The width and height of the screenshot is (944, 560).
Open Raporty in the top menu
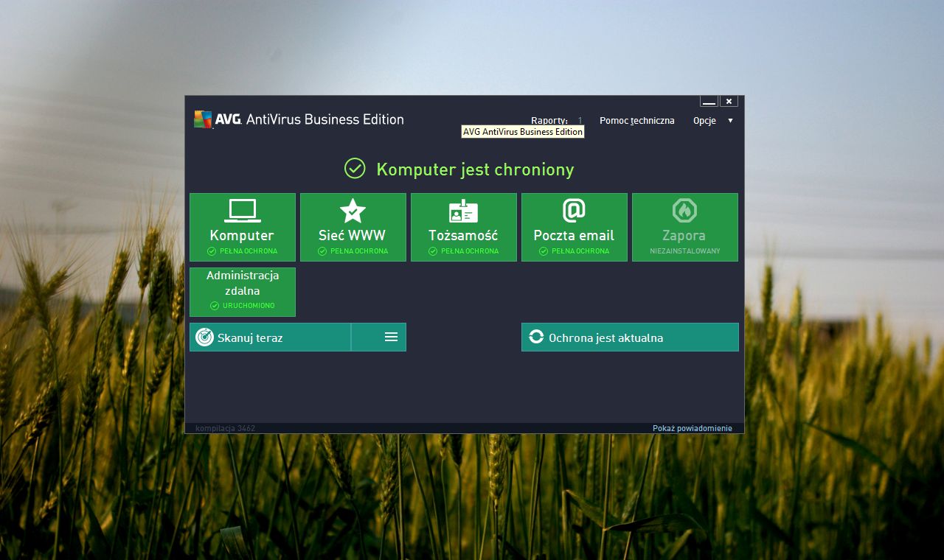click(549, 120)
